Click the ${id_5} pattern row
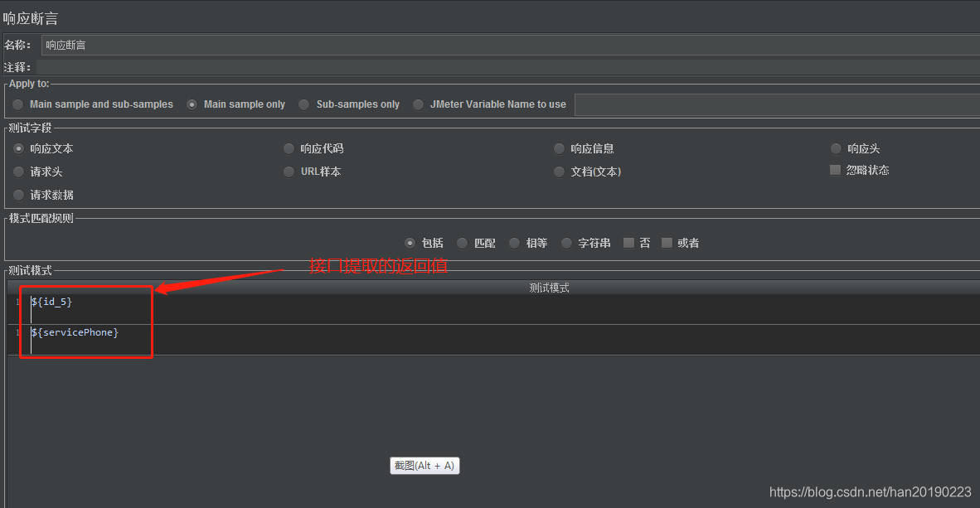This screenshot has height=508, width=980. pyautogui.click(x=494, y=309)
